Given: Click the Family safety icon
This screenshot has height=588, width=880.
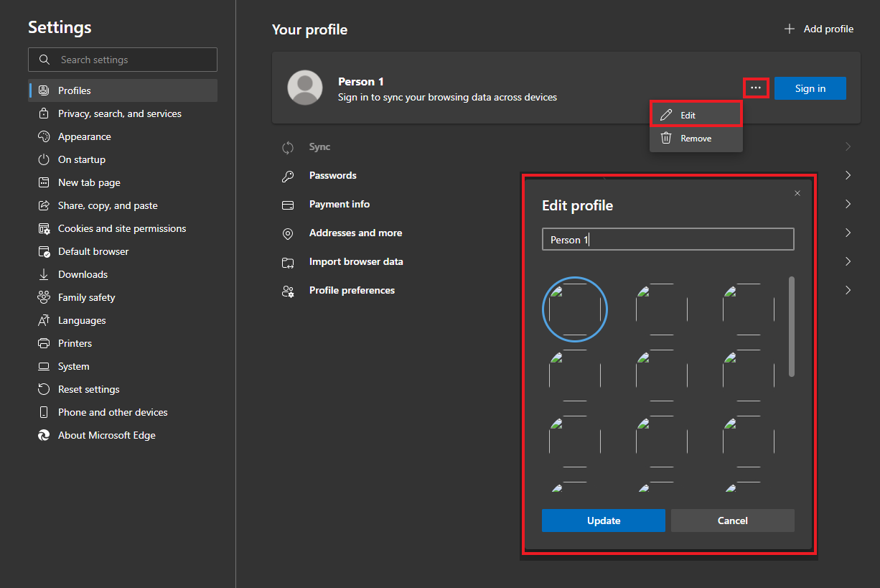Looking at the screenshot, I should pos(45,297).
